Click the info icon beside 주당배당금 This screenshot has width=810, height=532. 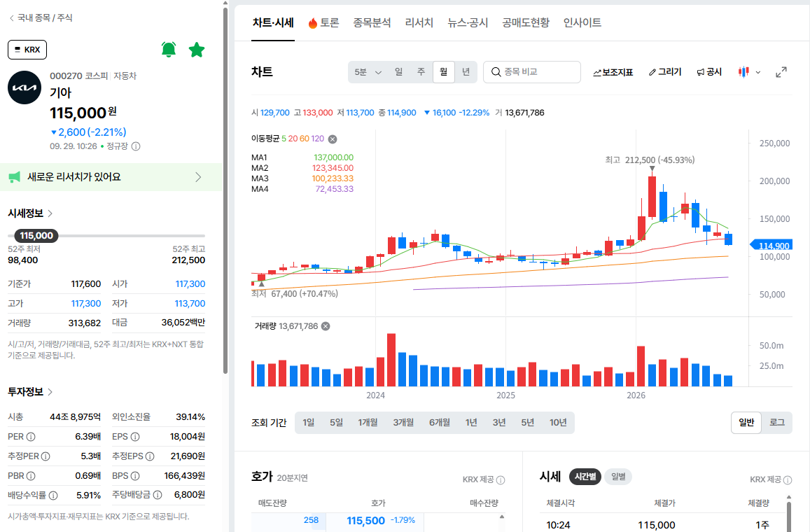click(x=158, y=495)
